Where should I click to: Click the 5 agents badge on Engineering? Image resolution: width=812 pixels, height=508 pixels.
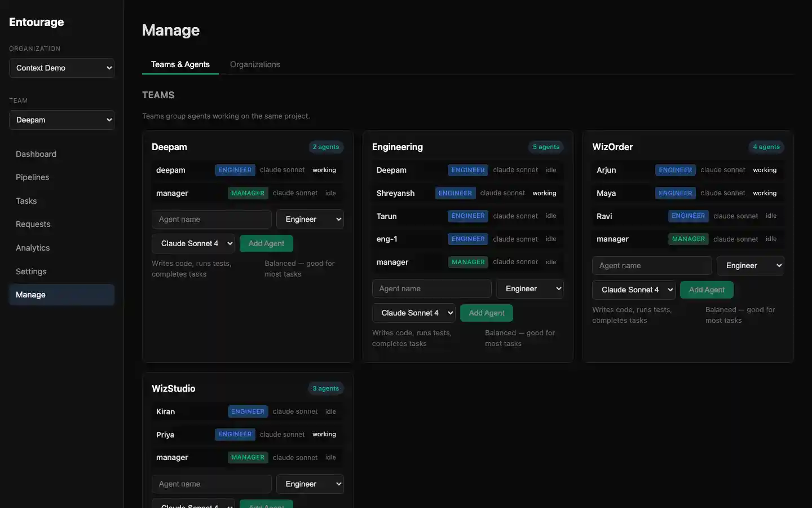(x=546, y=147)
